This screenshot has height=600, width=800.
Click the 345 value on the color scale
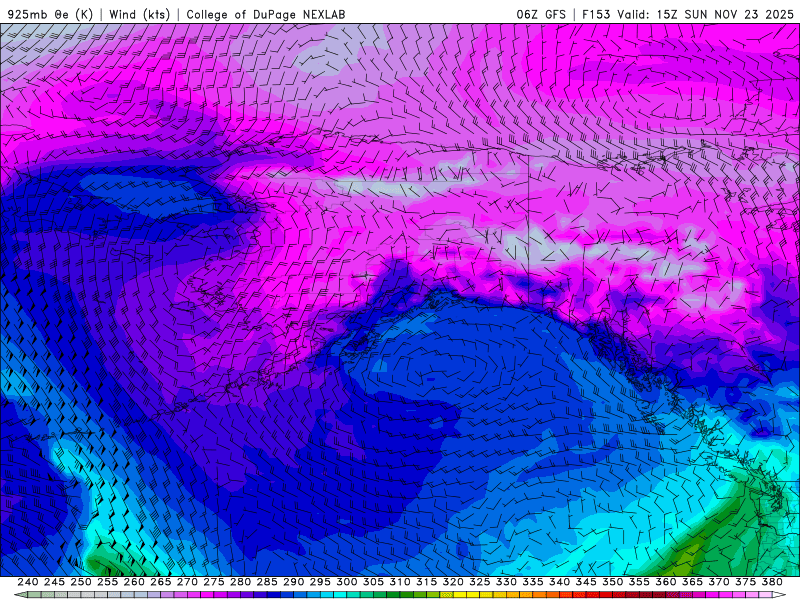(x=585, y=582)
